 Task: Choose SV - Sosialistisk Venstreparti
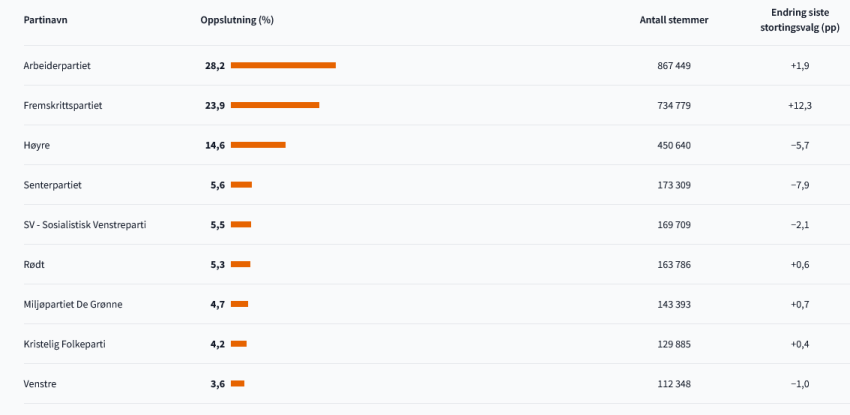(x=85, y=225)
